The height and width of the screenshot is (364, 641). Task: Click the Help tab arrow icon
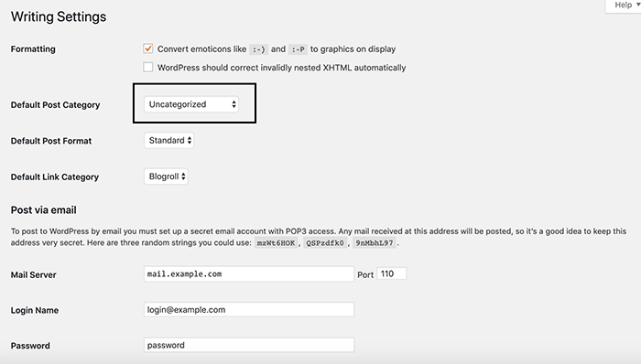pyautogui.click(x=637, y=5)
